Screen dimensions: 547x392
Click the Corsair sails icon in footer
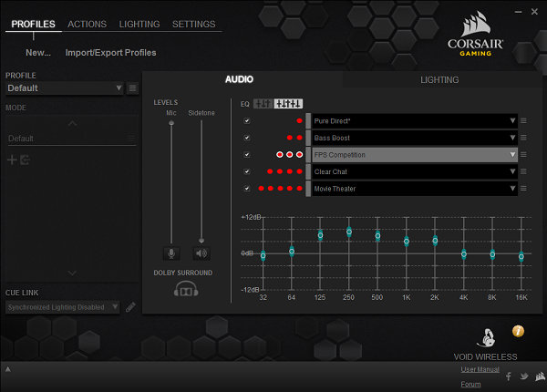541,377
